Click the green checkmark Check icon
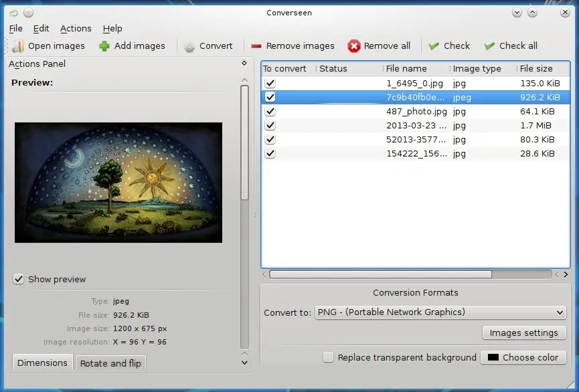This screenshot has width=579, height=392. (434, 46)
